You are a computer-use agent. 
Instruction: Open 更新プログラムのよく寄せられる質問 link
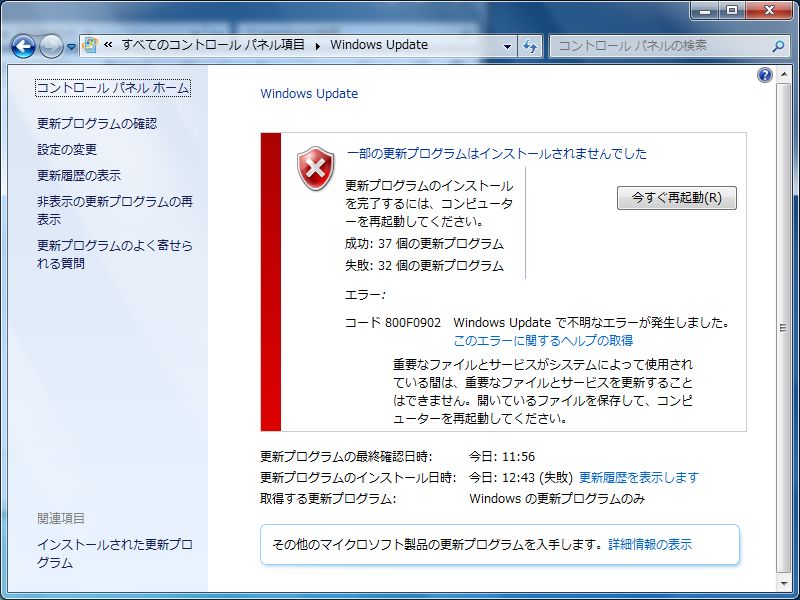[115, 254]
